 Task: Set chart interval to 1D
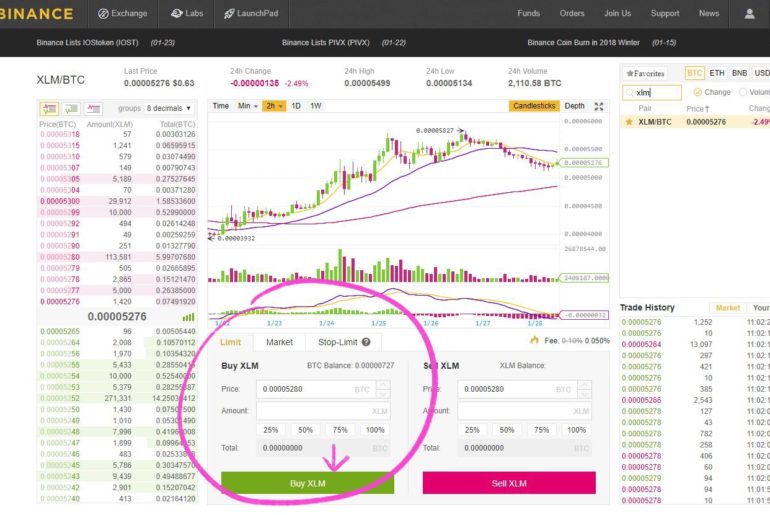tap(296, 106)
